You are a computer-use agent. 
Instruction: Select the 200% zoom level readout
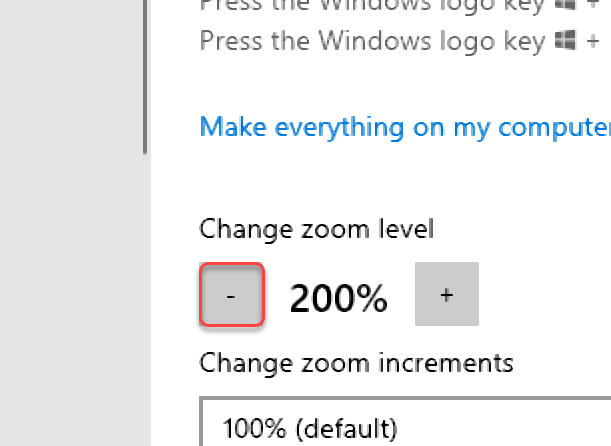coord(338,298)
